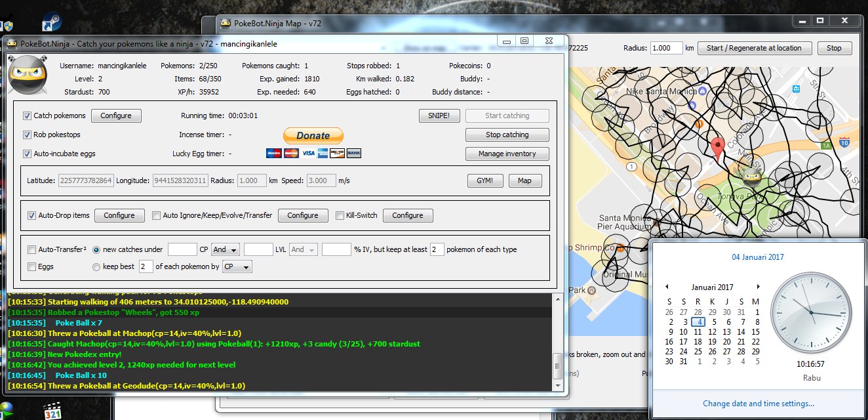This screenshot has width=868, height=420.
Task: Next month arrow in the calendar
Action: 758,287
